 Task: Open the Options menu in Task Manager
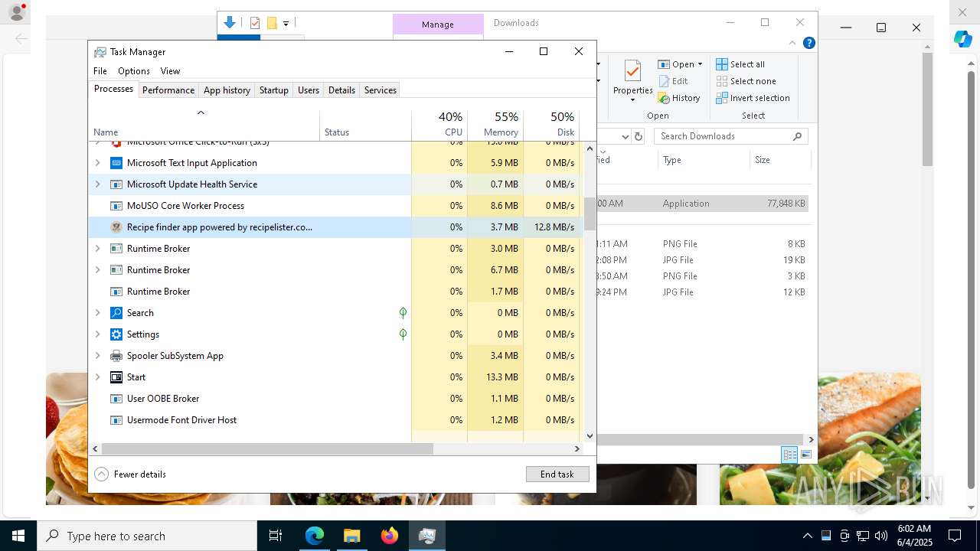tap(134, 71)
